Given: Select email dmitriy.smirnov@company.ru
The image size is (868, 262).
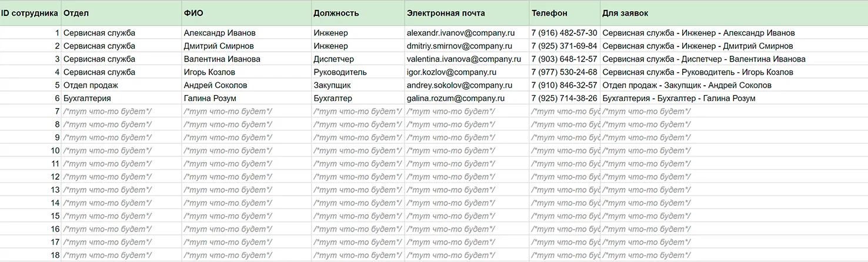Looking at the screenshot, I should [467, 46].
